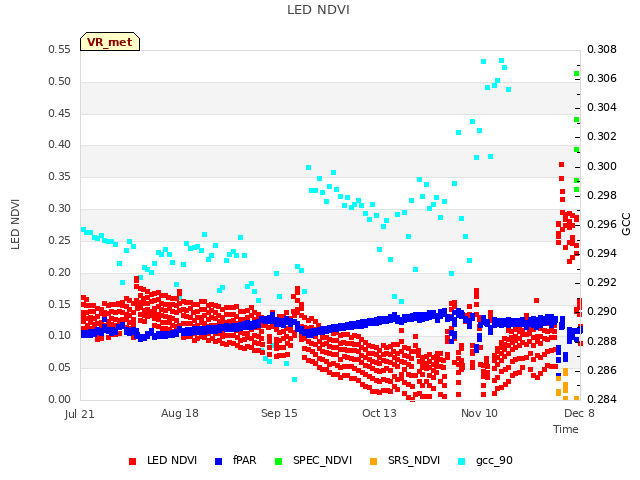The width and height of the screenshot is (640, 480).
Task: Click the 0.10 left axis value
Action: pos(60,336)
